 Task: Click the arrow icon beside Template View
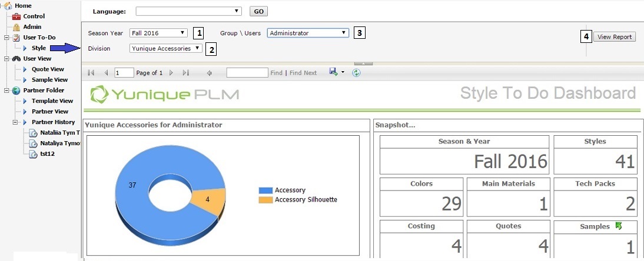tap(25, 101)
